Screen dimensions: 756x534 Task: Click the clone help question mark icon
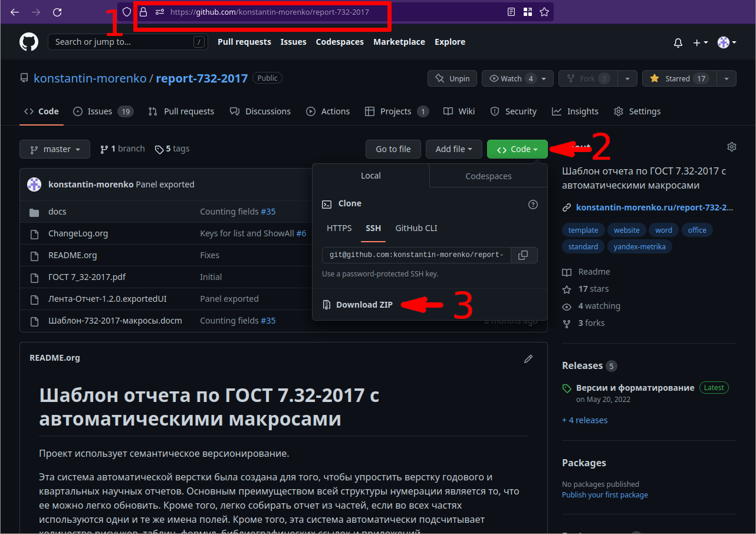pyautogui.click(x=533, y=205)
